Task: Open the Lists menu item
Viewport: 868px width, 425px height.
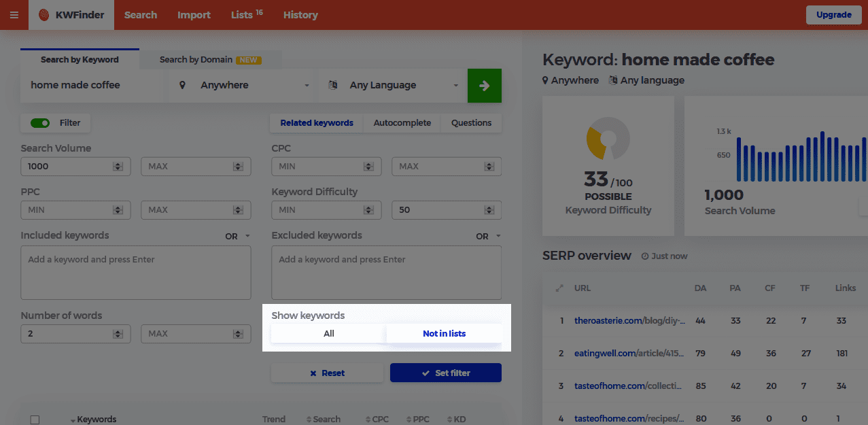Action: click(247, 15)
